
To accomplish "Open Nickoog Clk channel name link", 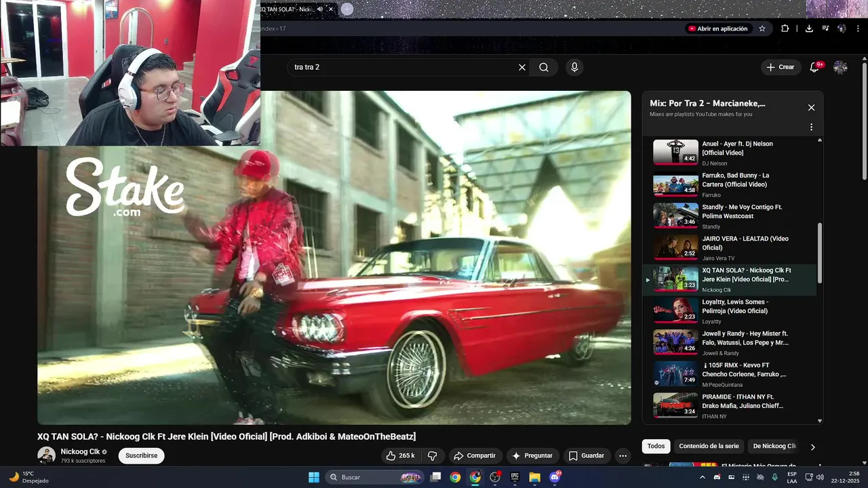I will [x=80, y=451].
